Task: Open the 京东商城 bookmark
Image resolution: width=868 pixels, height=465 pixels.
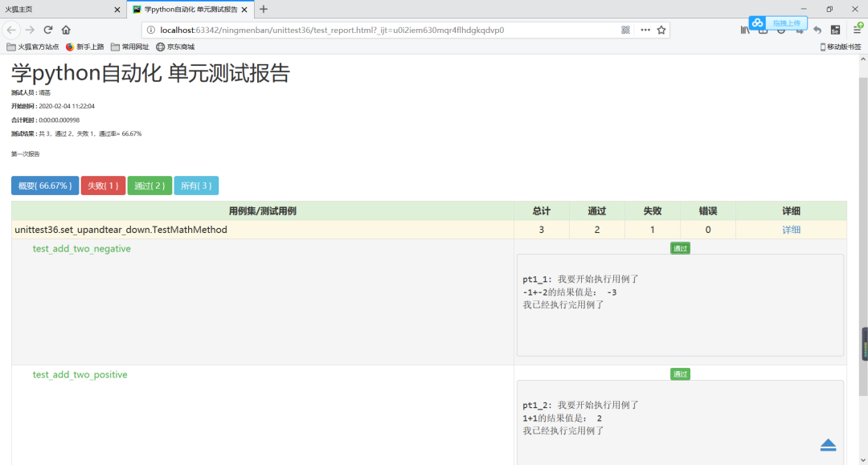Action: coord(175,47)
